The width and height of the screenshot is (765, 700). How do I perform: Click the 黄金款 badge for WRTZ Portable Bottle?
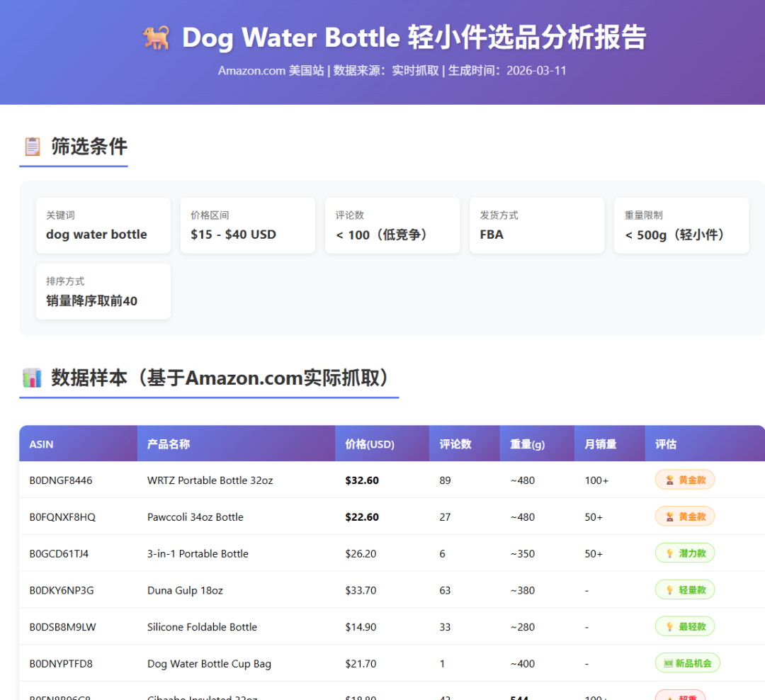tap(684, 480)
